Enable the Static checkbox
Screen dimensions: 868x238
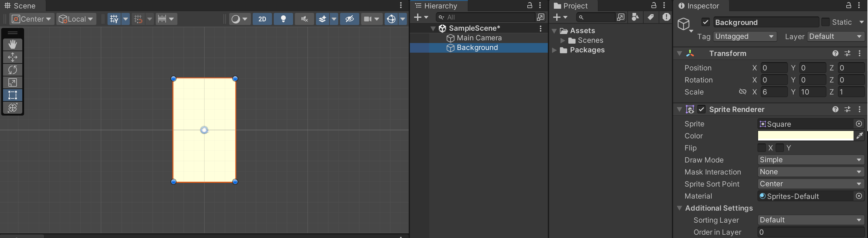click(x=825, y=22)
